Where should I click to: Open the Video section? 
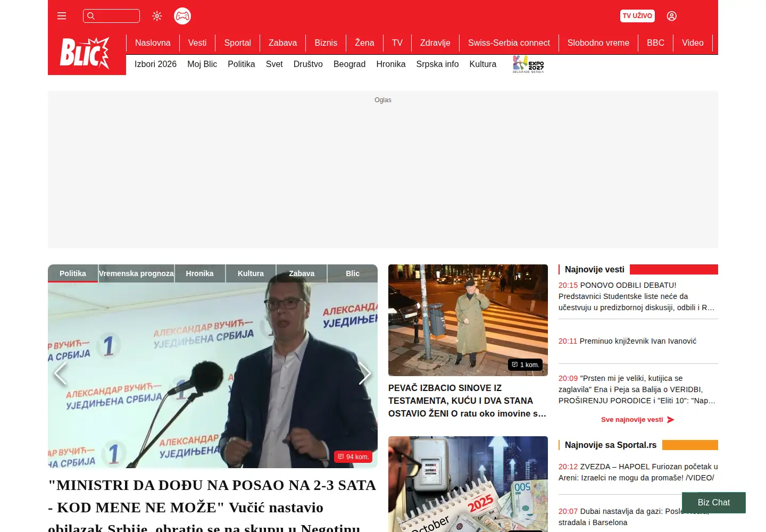point(693,43)
